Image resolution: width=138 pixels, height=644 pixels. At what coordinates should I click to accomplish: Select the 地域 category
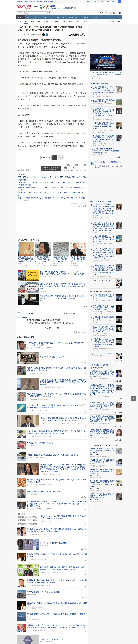coord(85,21)
